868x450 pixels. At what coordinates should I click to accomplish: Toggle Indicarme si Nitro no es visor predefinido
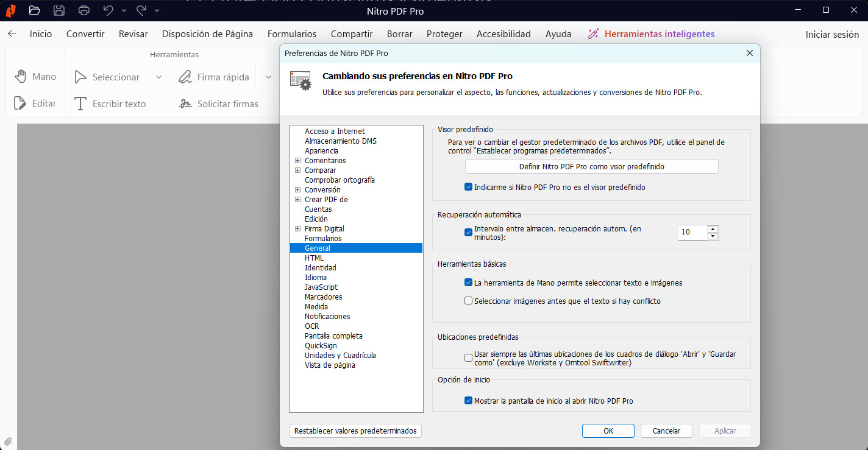468,188
